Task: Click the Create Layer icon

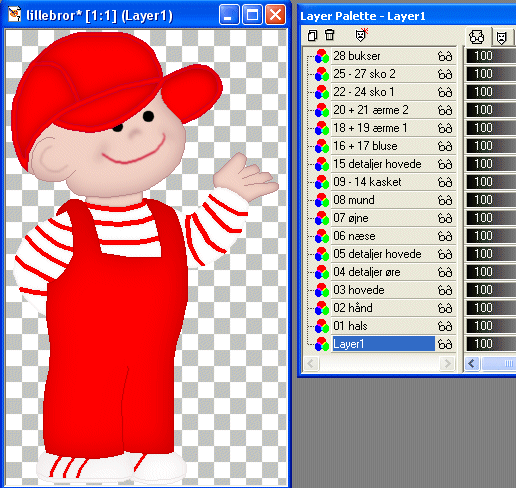Action: [312, 35]
